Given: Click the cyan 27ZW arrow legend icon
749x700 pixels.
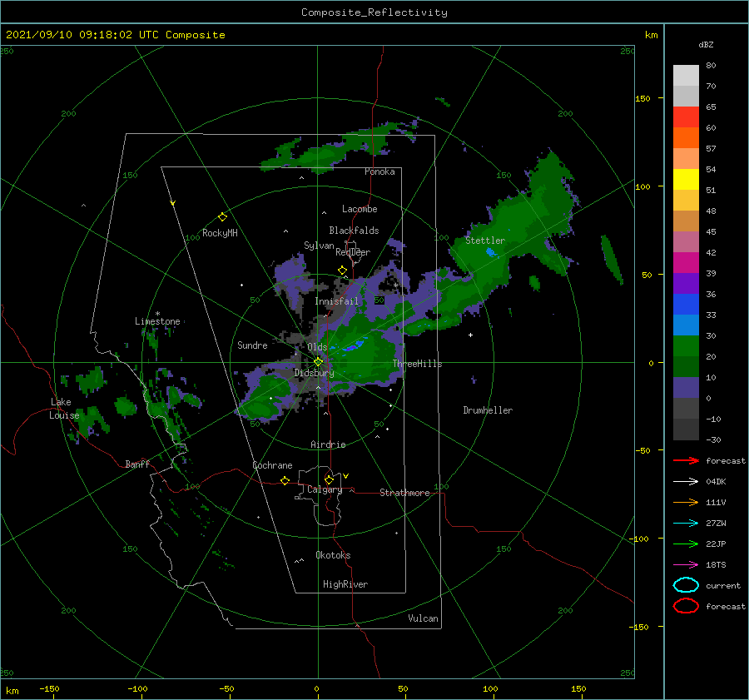Looking at the screenshot, I should [x=686, y=524].
